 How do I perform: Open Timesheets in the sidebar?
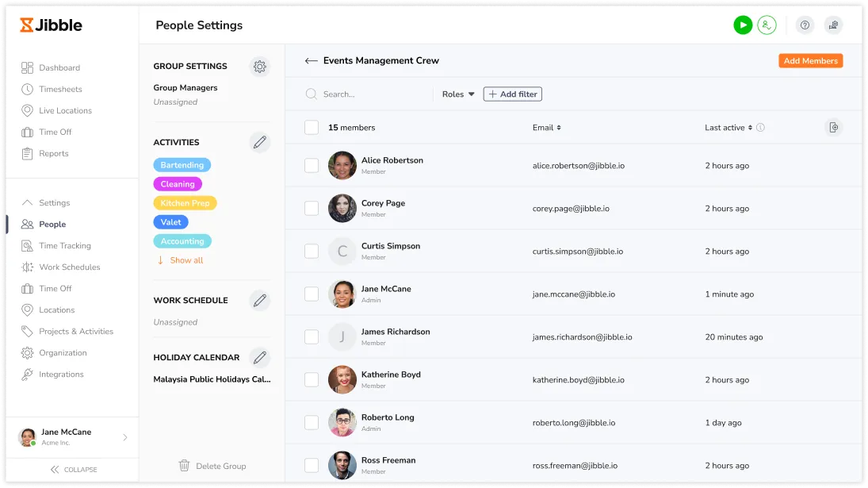click(x=60, y=90)
